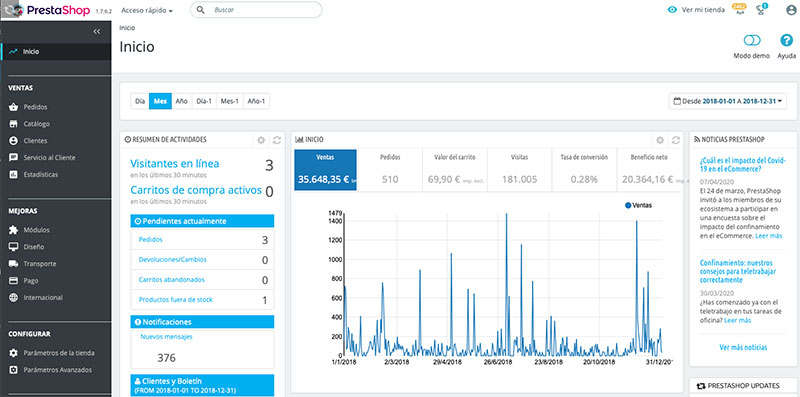800x397 pixels.
Task: Click the Transporte truck icon
Action: [x=13, y=264]
